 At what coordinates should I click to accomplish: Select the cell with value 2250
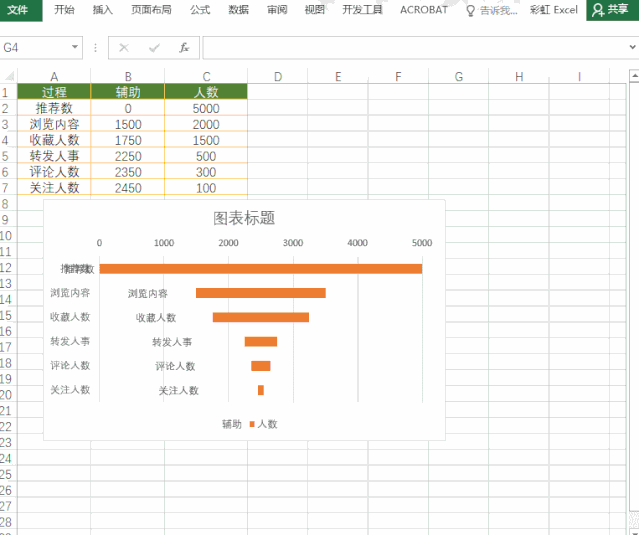128,156
